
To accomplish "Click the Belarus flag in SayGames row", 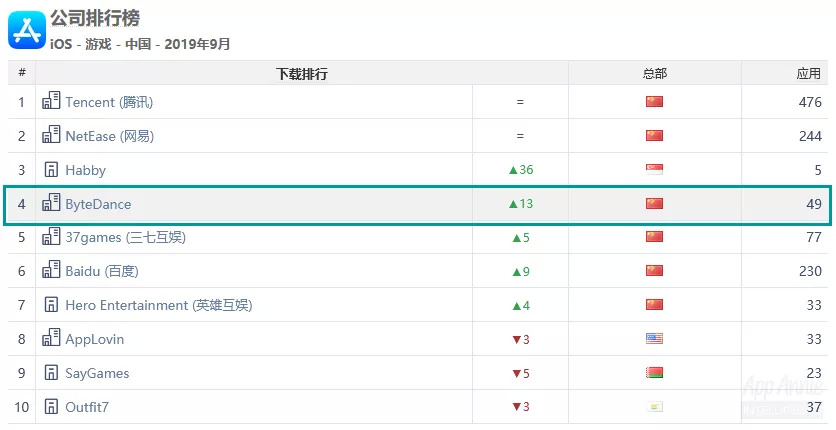I will coord(654,373).
